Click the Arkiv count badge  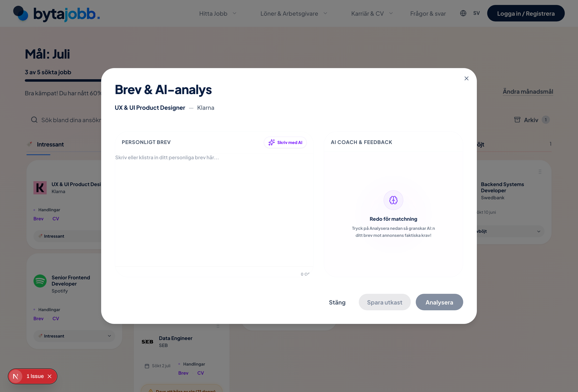(546, 120)
